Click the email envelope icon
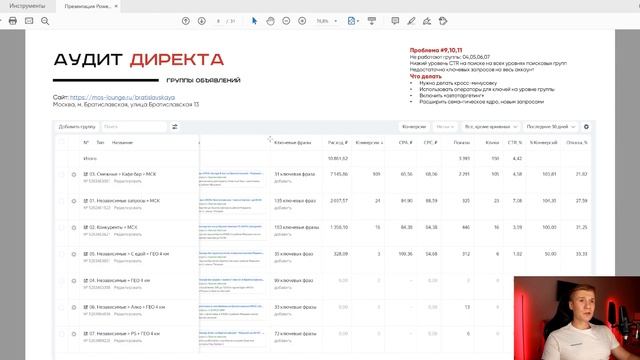640x360 pixels. 29,21
